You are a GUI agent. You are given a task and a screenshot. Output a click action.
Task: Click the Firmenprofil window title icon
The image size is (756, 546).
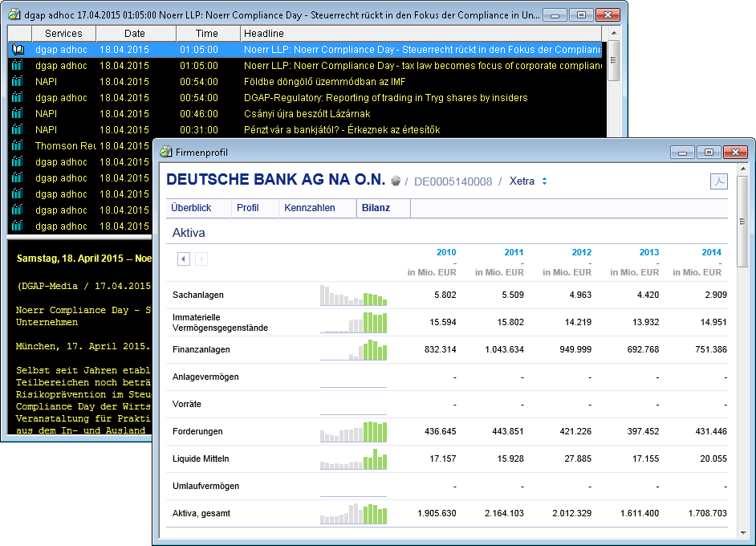click(166, 151)
